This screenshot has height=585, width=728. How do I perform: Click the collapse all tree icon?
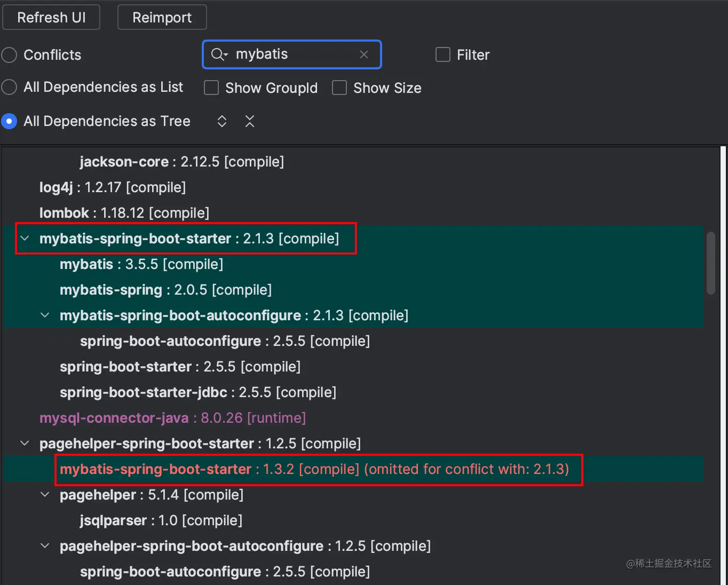coord(250,121)
